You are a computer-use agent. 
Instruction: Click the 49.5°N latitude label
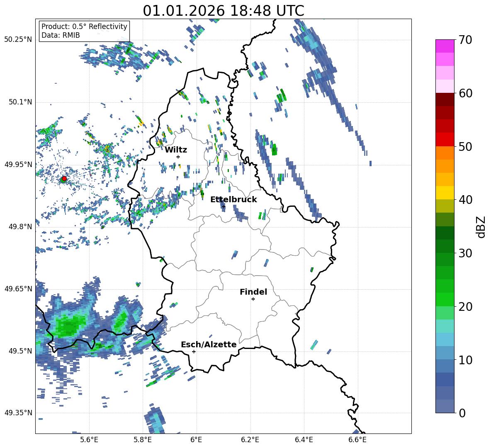pos(20,351)
